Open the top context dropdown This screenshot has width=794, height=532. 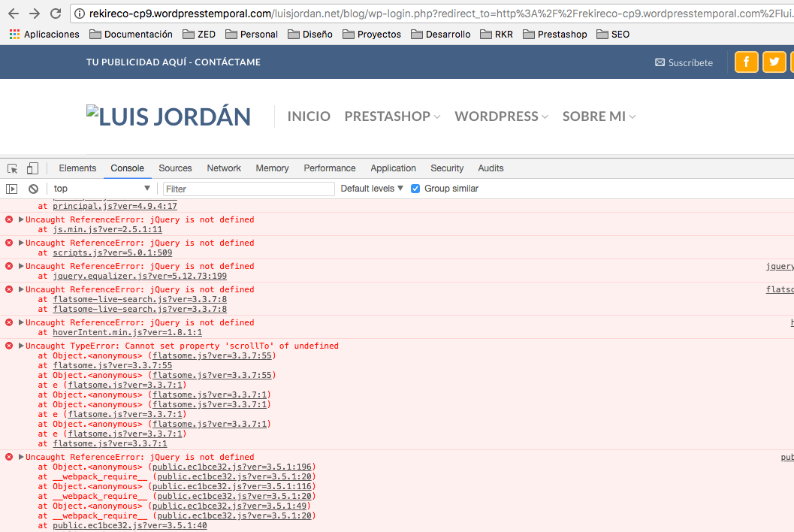[101, 189]
